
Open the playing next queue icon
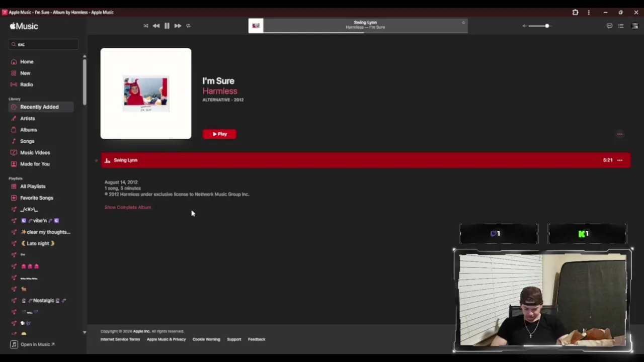pyautogui.click(x=621, y=26)
